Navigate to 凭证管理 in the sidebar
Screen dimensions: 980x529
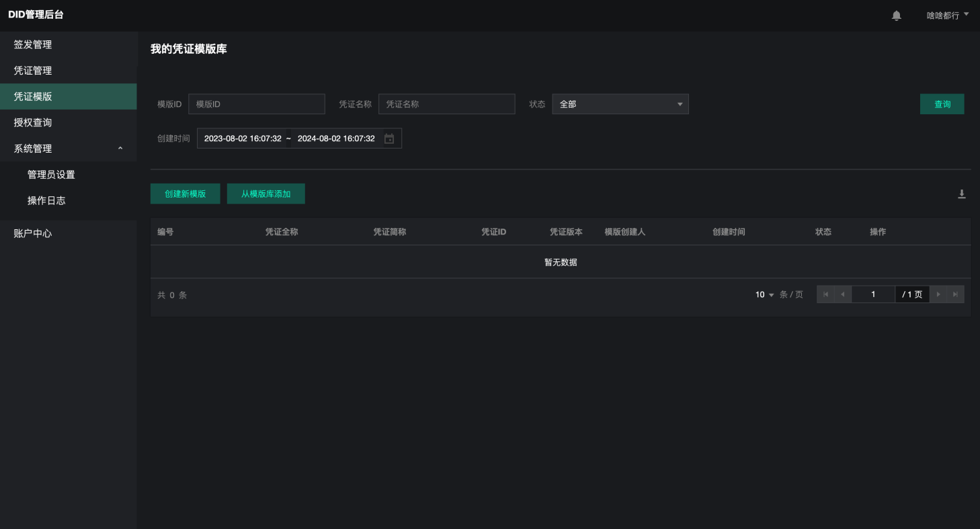(33, 71)
